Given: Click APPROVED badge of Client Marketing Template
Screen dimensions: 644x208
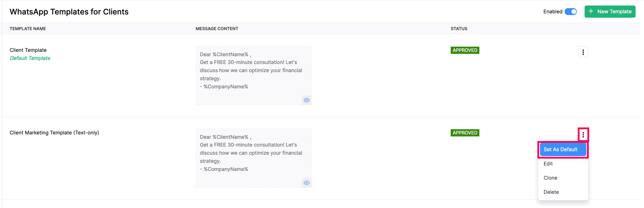Looking at the screenshot, I should point(465,133).
